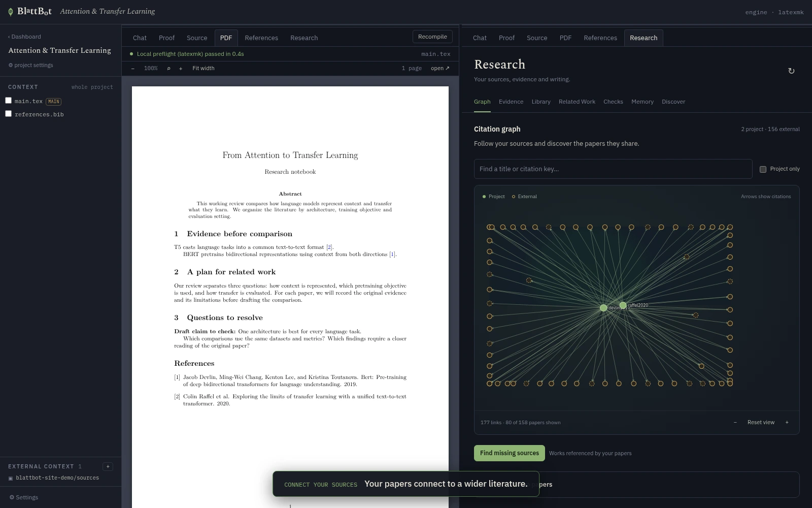Click the 100% zoom level value
The image size is (812, 508).
pos(151,69)
